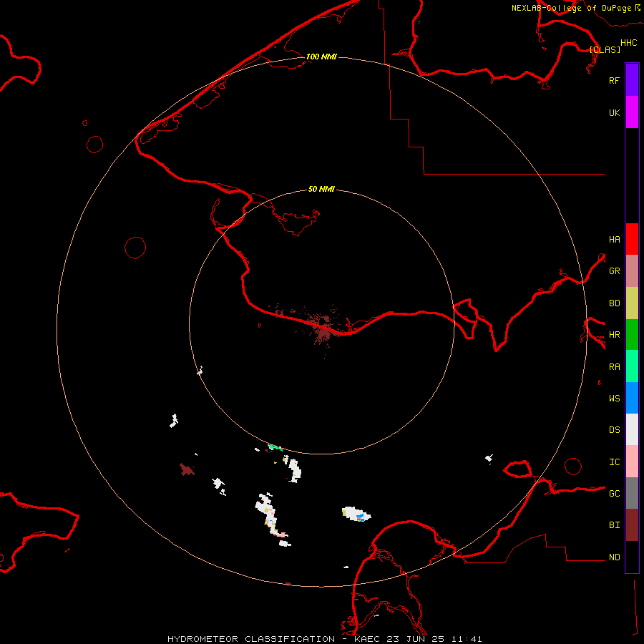Click the GR legend label

coord(614,271)
